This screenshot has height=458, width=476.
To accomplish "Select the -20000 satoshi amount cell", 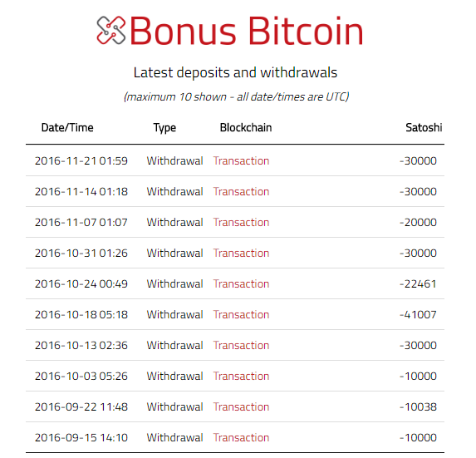I will pos(418,223).
